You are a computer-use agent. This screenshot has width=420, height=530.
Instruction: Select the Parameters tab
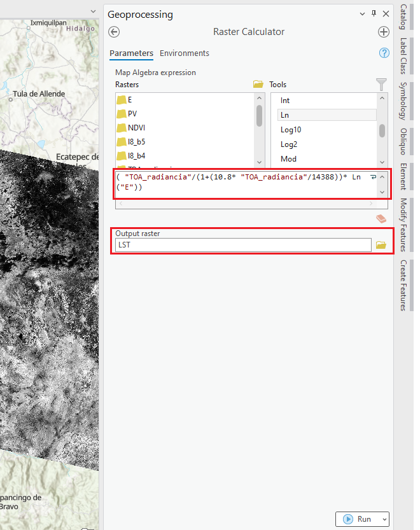[131, 53]
